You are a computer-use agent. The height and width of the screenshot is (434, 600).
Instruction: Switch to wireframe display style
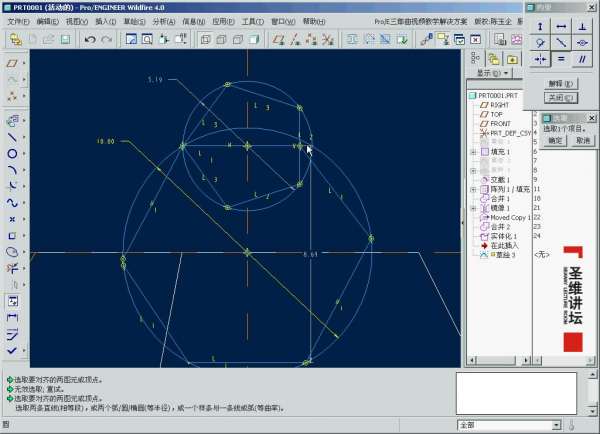(x=205, y=39)
